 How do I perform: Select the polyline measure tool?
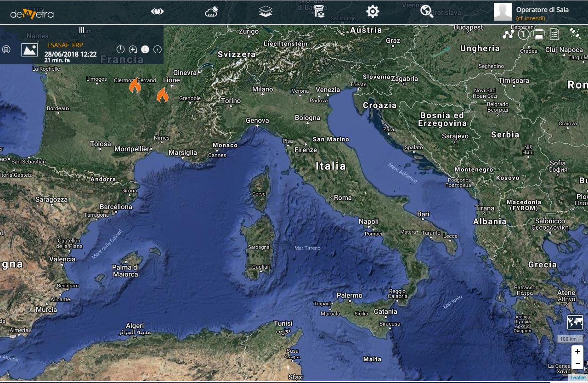click(508, 34)
